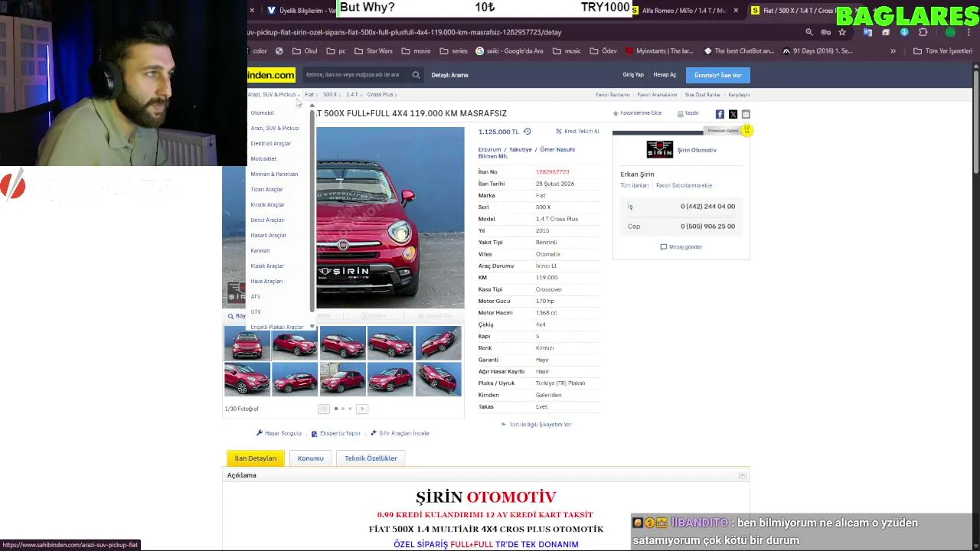The image size is (980, 551).
Task: Report listing via Şikayetim Var link
Action: click(x=536, y=425)
